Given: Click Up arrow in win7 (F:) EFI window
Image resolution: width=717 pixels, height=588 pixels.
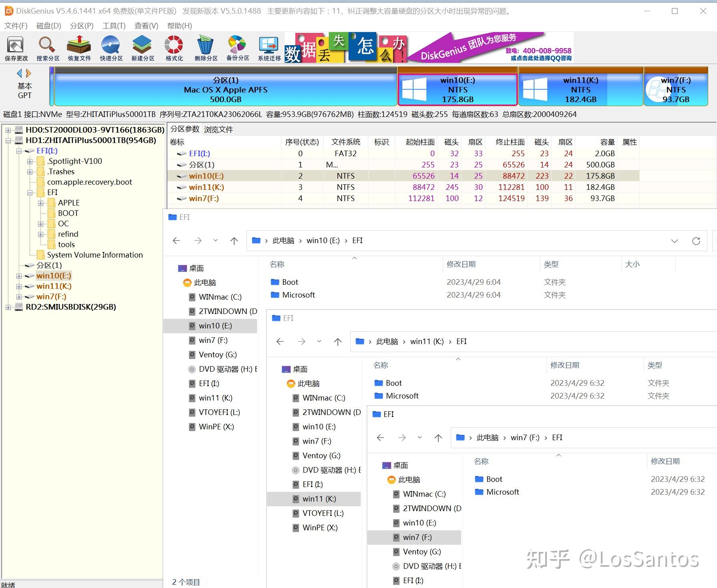Looking at the screenshot, I should click(x=438, y=438).
